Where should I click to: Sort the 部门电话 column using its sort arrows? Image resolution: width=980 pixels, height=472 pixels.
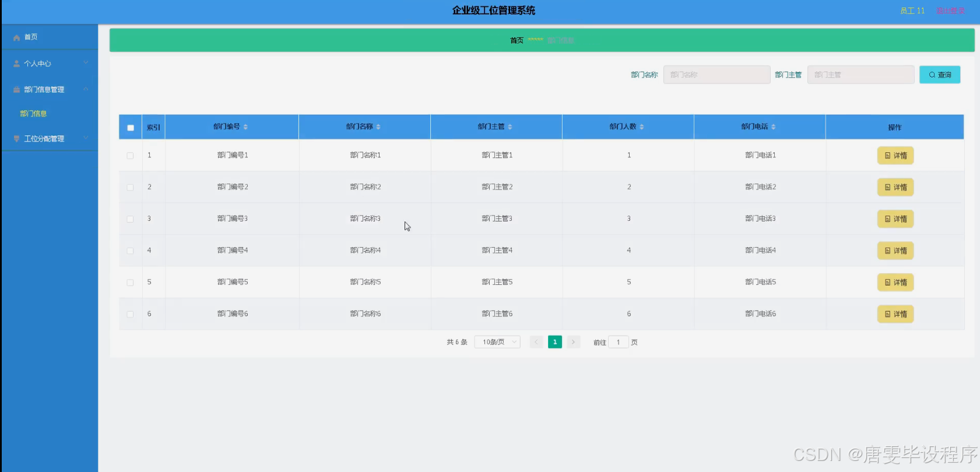tap(774, 127)
